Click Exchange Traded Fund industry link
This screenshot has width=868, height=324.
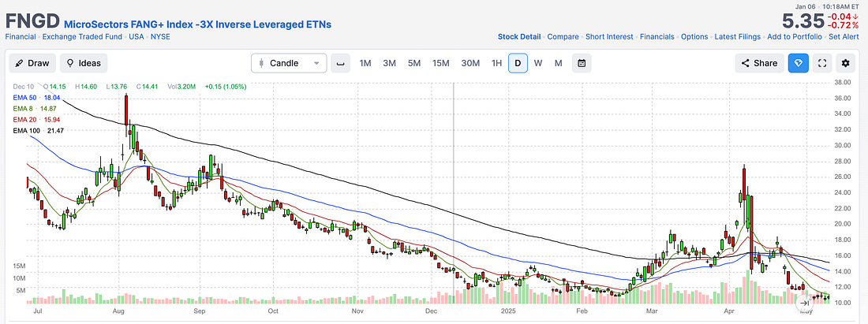(x=83, y=36)
